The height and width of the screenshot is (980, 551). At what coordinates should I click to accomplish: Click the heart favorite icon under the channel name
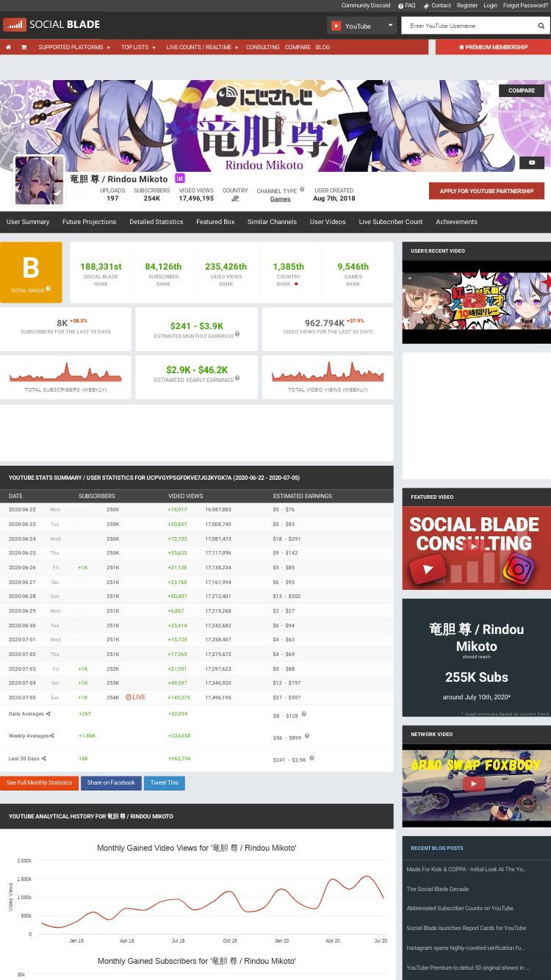coord(81,195)
